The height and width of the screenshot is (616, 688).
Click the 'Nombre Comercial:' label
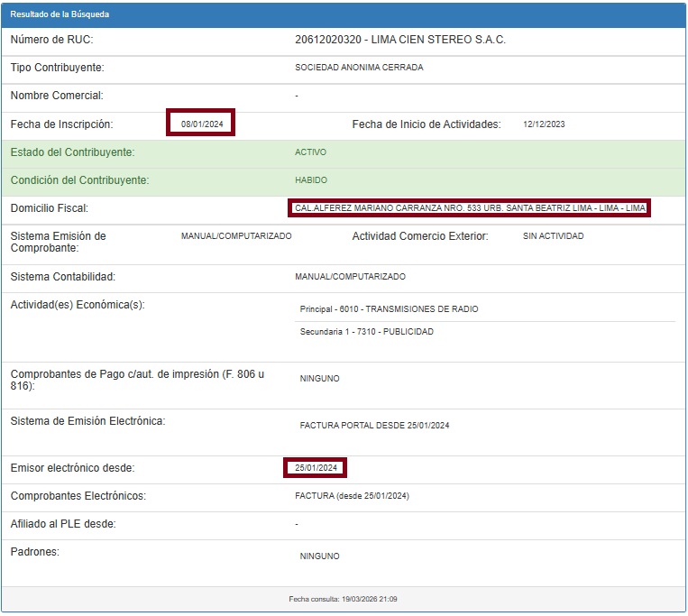[x=57, y=96]
